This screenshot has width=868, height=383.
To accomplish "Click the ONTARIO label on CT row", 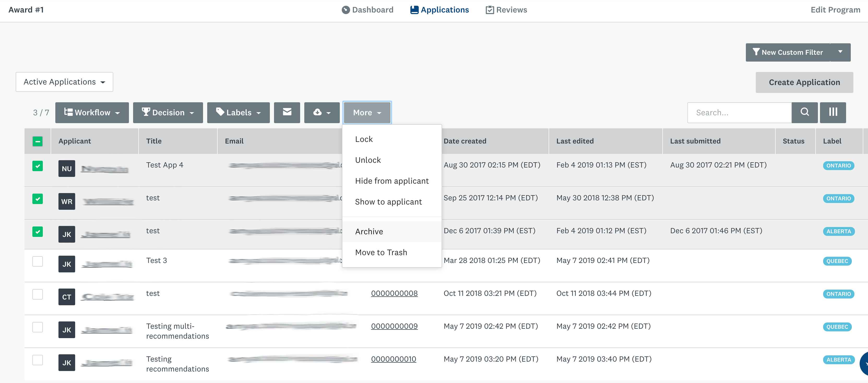I will [838, 294].
